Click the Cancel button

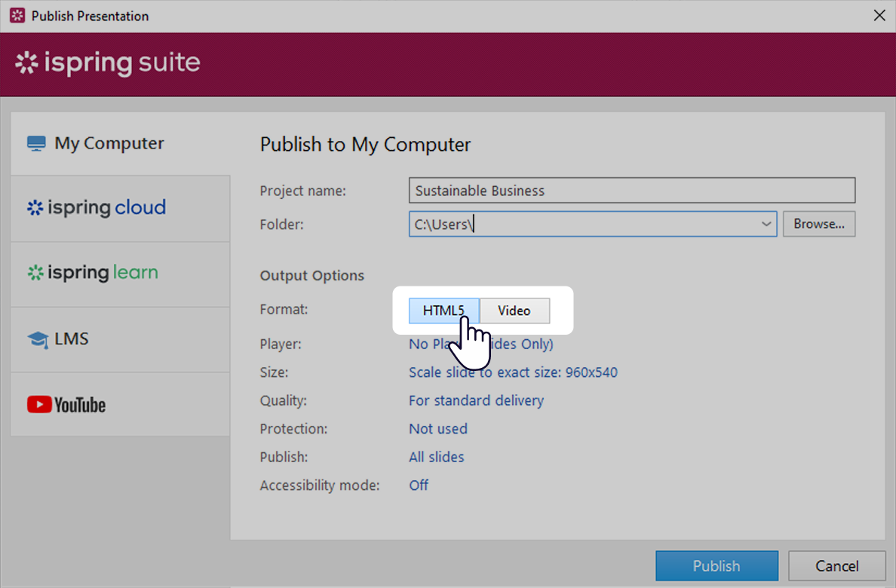point(836,565)
